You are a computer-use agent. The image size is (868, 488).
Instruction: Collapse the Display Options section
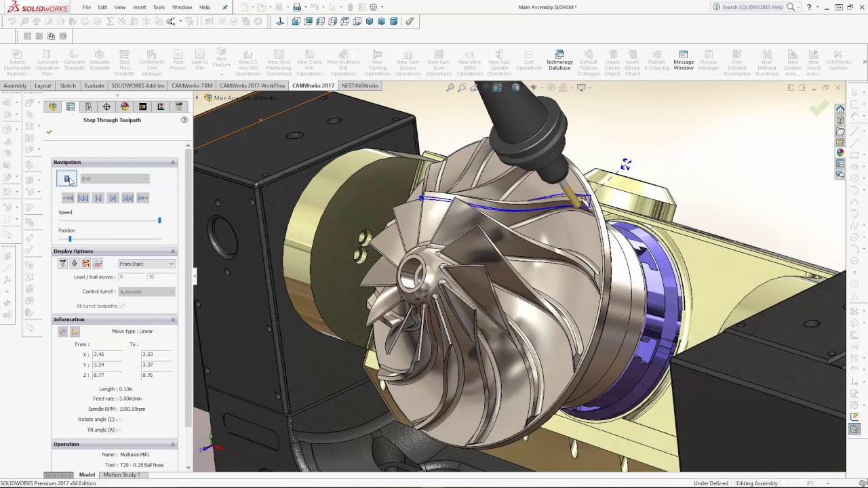click(x=173, y=251)
